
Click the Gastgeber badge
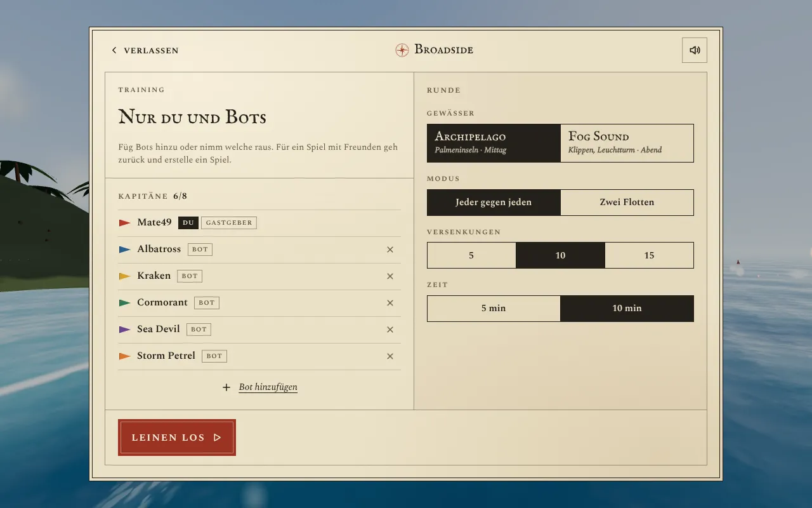229,223
